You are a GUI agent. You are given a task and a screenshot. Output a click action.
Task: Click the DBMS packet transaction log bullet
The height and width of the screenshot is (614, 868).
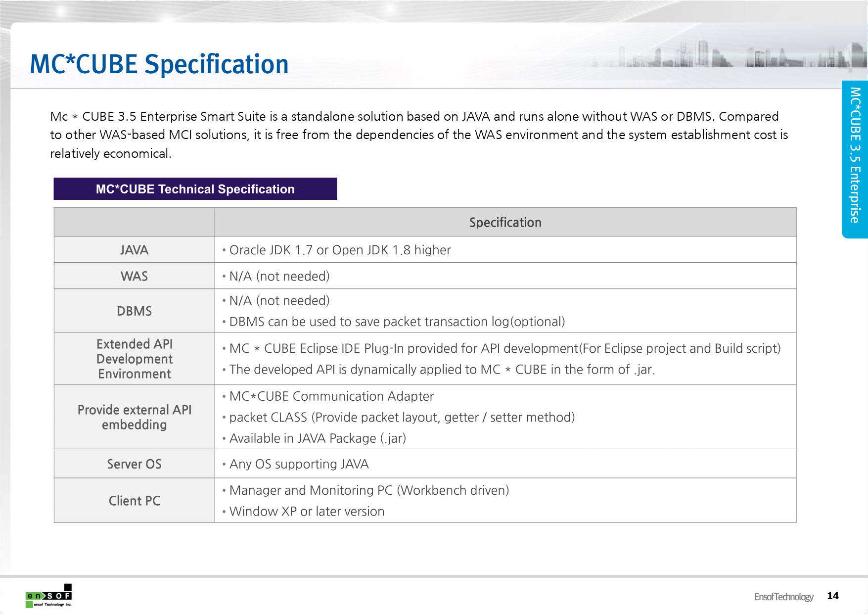(397, 322)
